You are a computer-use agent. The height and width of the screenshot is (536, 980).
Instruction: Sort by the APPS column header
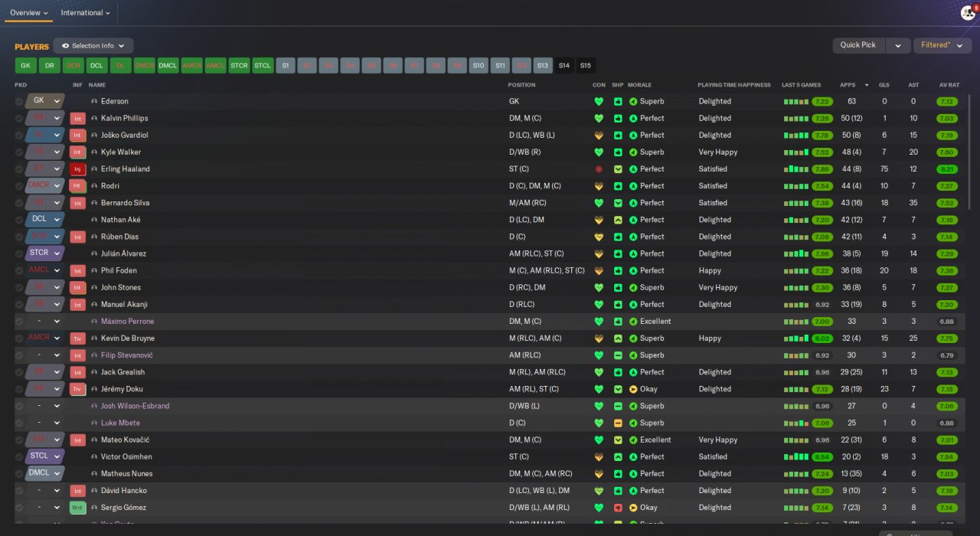click(848, 85)
